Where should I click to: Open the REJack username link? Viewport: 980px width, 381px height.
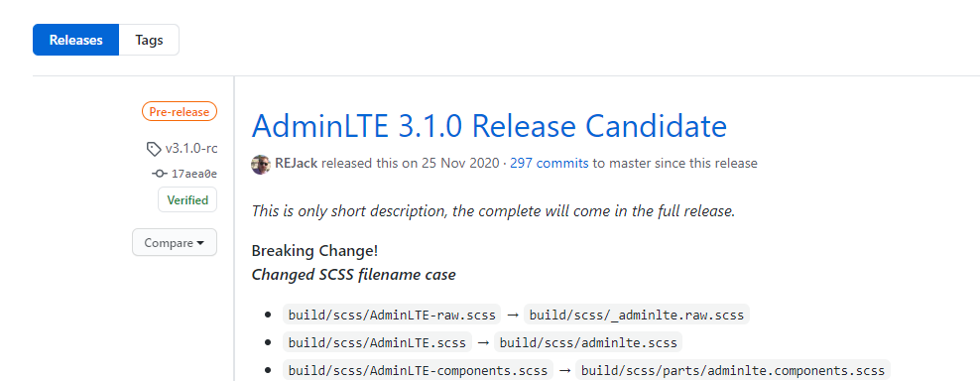pos(297,164)
